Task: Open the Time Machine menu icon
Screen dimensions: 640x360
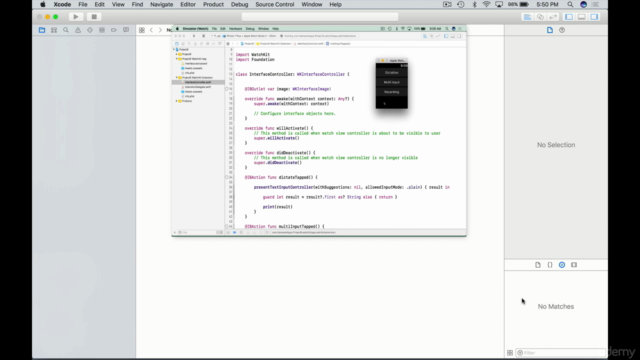Action: [461, 4]
